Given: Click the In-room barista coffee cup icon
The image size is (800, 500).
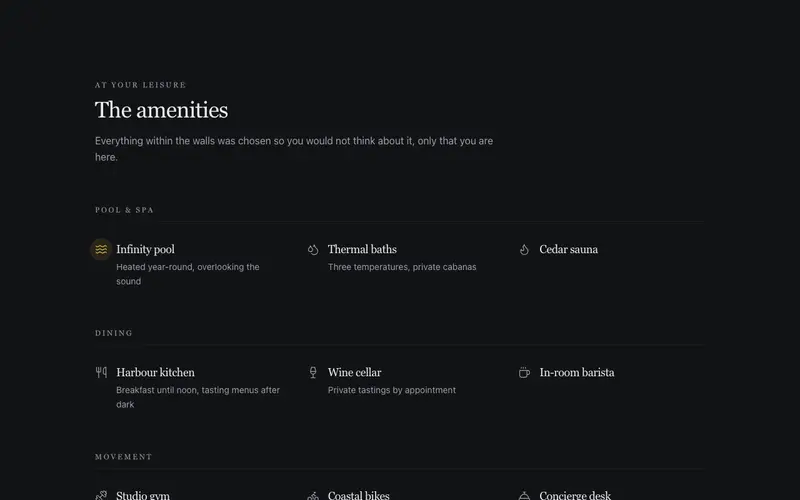Looking at the screenshot, I should coord(524,372).
